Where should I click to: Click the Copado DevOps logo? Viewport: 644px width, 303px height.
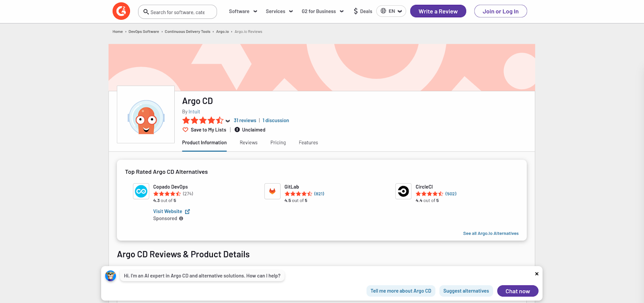coord(141,191)
